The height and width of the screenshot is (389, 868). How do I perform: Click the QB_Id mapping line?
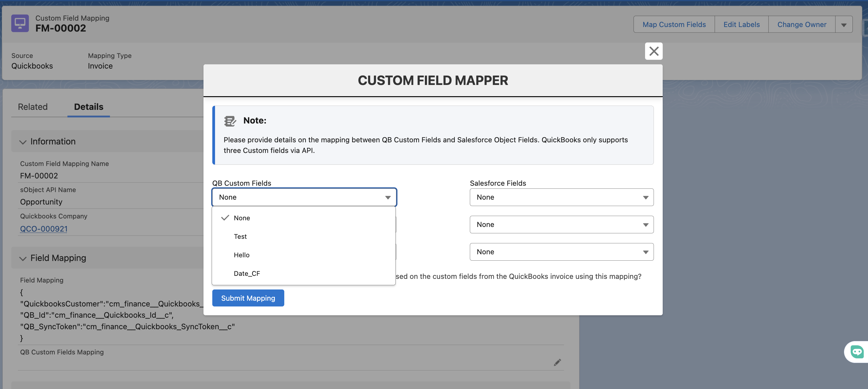coord(97,315)
